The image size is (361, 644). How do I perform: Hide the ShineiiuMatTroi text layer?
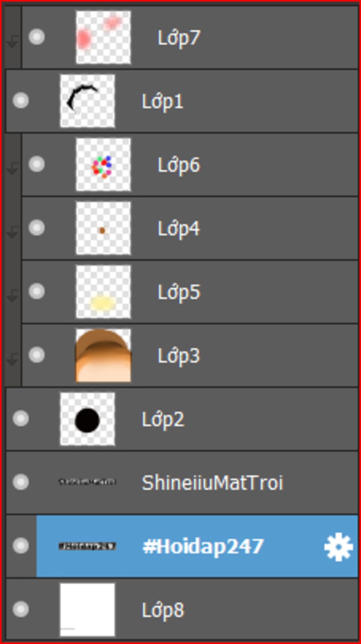click(20, 482)
